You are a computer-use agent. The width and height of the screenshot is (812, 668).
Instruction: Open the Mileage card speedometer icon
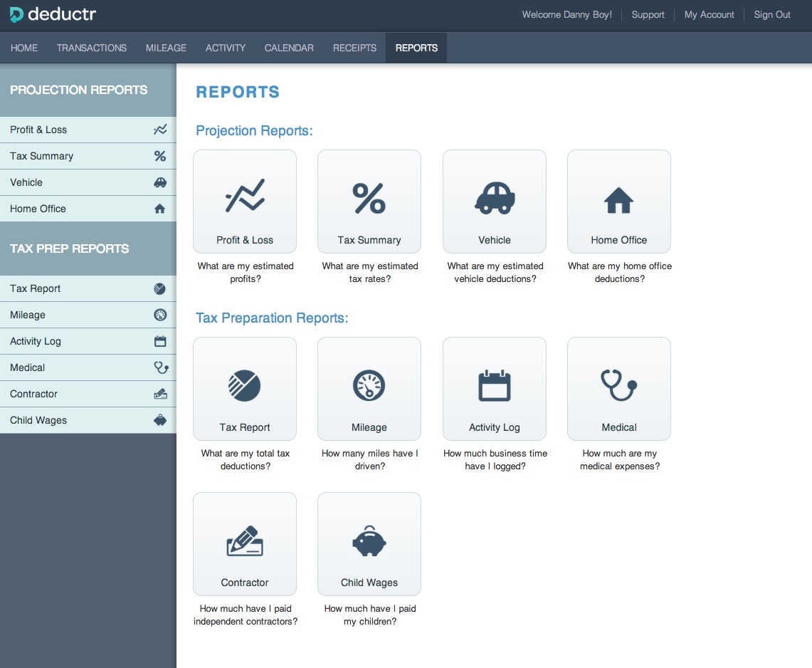point(369,385)
